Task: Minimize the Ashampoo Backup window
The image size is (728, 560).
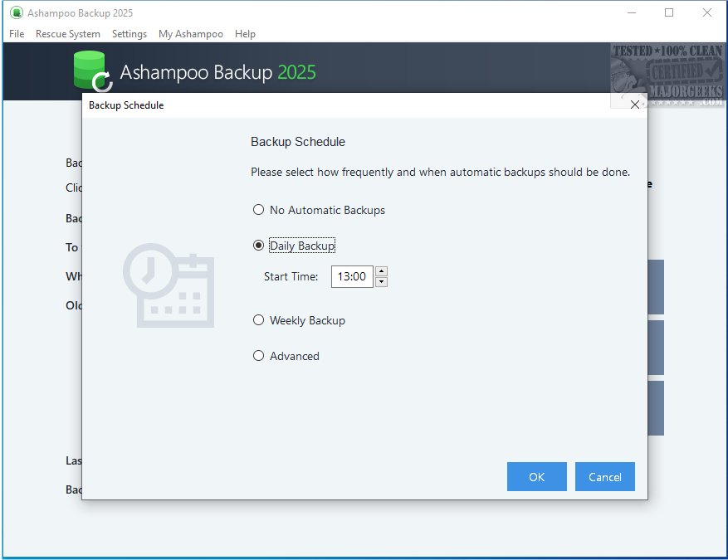Action: pyautogui.click(x=632, y=12)
